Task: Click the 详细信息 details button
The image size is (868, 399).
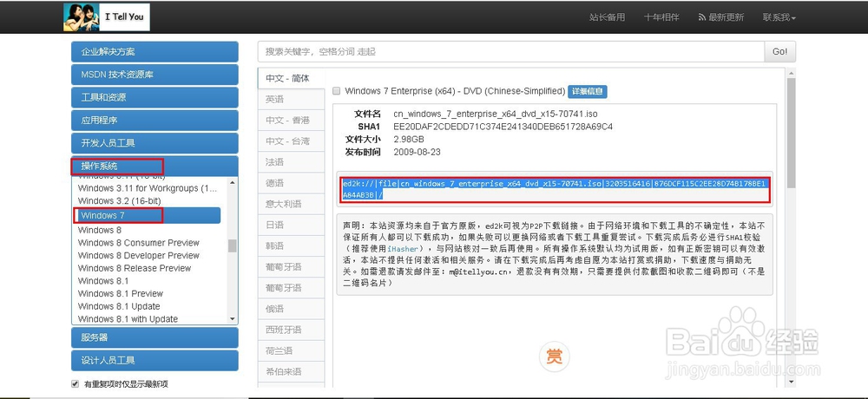Action: pos(588,91)
